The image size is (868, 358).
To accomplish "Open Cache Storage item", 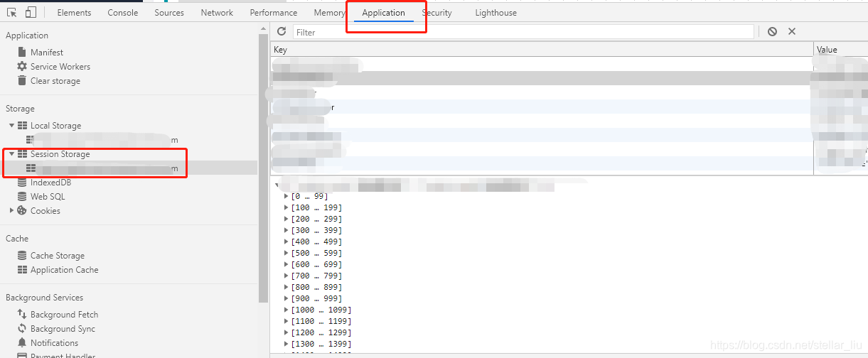I will tap(58, 256).
